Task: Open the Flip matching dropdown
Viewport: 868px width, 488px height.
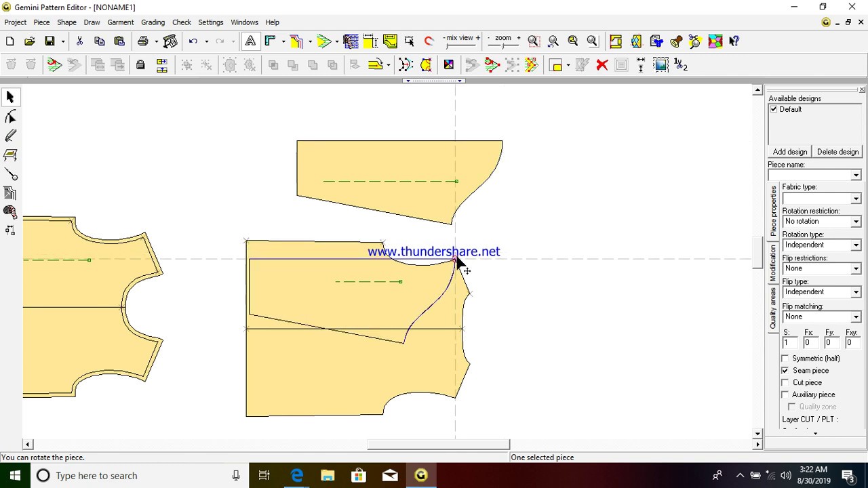Action: point(856,317)
